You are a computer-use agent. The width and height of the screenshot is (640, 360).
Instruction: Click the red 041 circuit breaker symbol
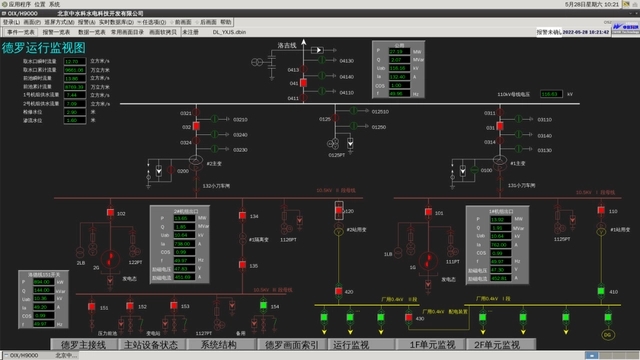tap(303, 83)
